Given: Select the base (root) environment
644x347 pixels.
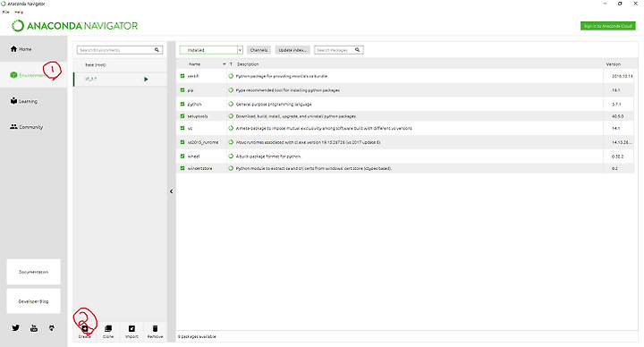Looking at the screenshot, I should click(120, 65).
